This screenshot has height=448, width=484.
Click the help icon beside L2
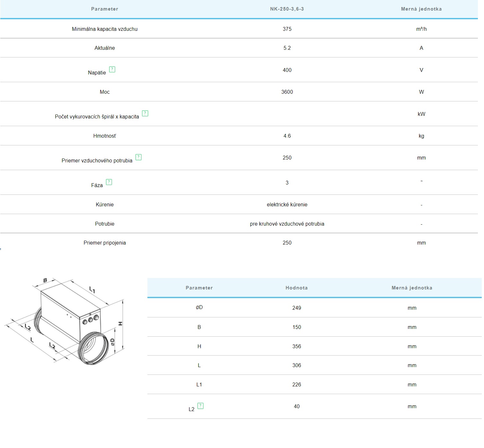[200, 406]
